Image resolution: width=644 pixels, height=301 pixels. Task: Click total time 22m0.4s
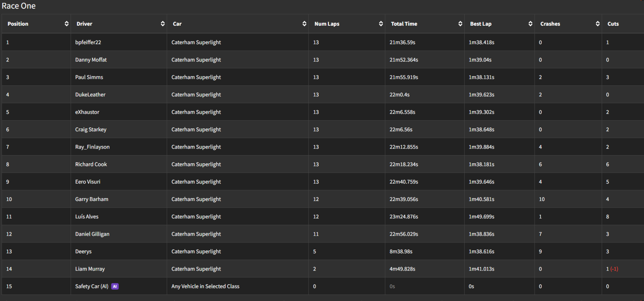tap(399, 95)
